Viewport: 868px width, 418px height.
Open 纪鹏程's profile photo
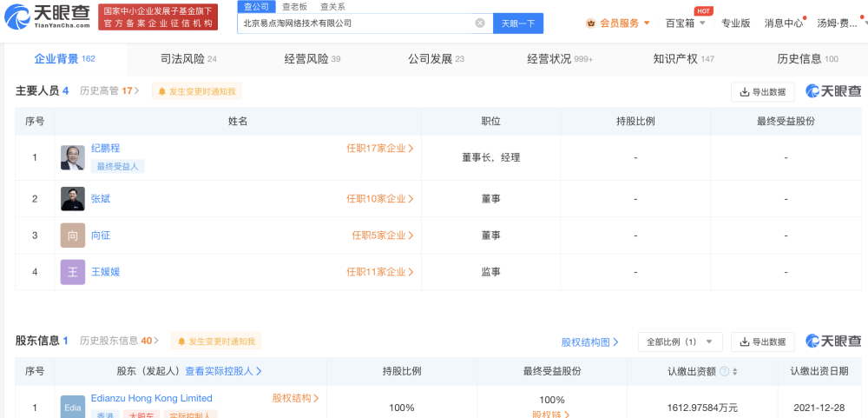73,157
